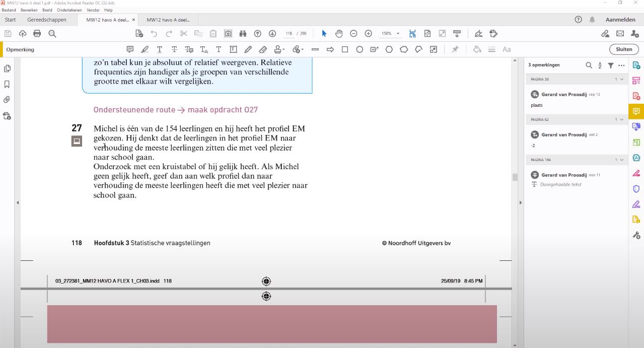Viewport: 644px width, 348px height.
Task: Pick the pencil drawing tool
Action: [248, 49]
